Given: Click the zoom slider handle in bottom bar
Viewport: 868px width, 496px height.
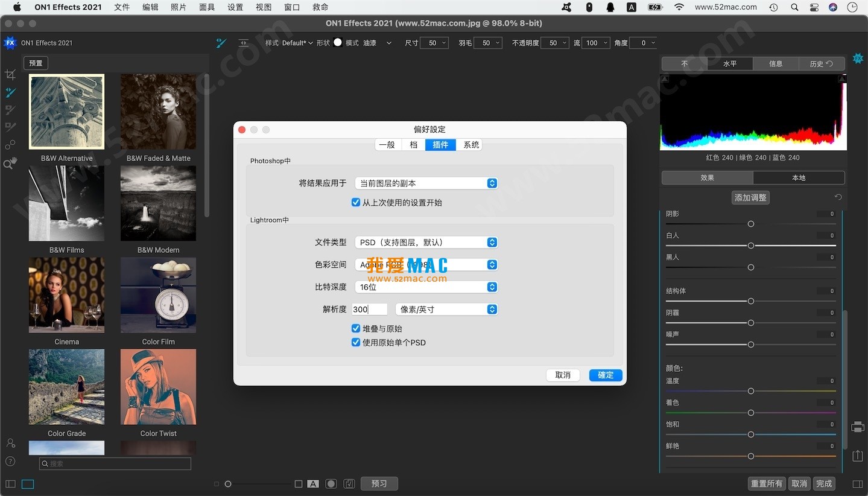Looking at the screenshot, I should (x=228, y=484).
